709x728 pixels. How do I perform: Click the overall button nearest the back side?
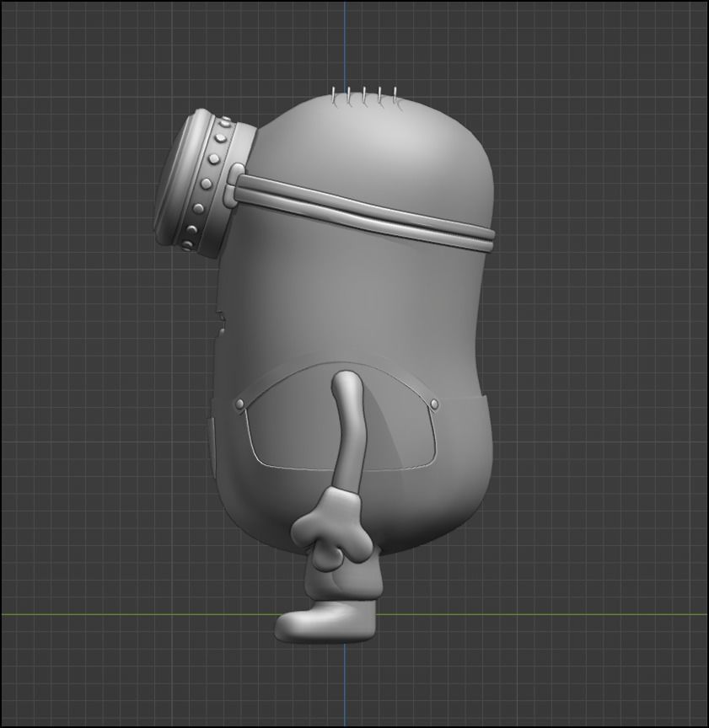point(434,404)
